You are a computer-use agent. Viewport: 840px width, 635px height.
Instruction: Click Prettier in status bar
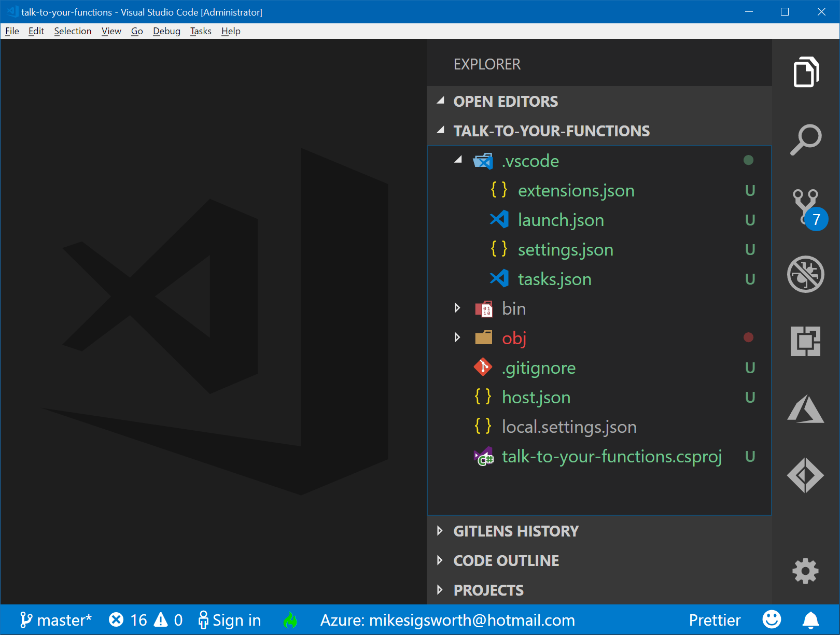pos(715,620)
